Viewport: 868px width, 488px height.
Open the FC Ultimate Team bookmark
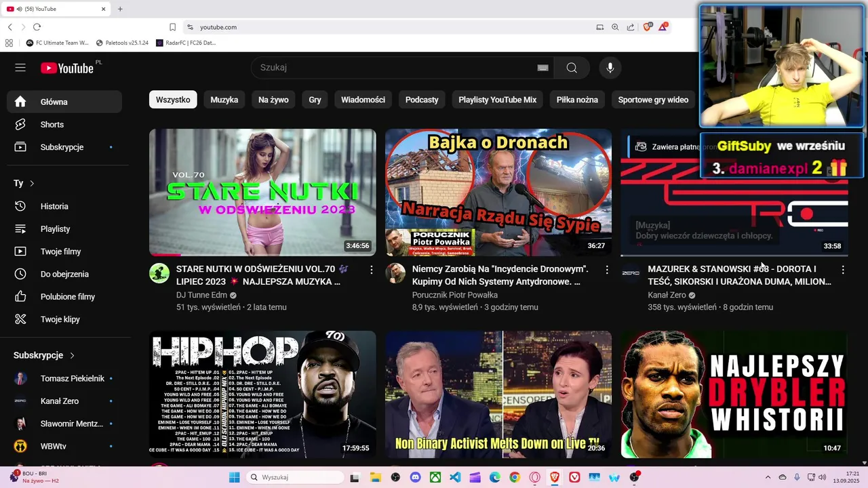pyautogui.click(x=57, y=43)
